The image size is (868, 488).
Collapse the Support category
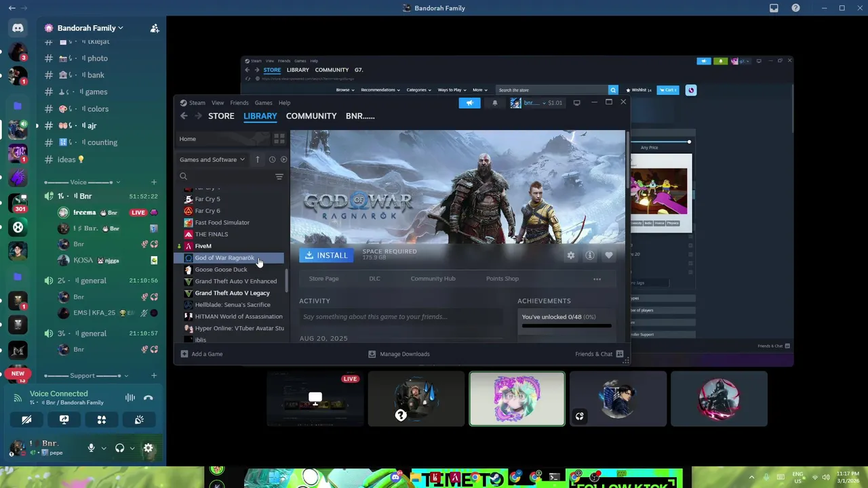tap(86, 375)
